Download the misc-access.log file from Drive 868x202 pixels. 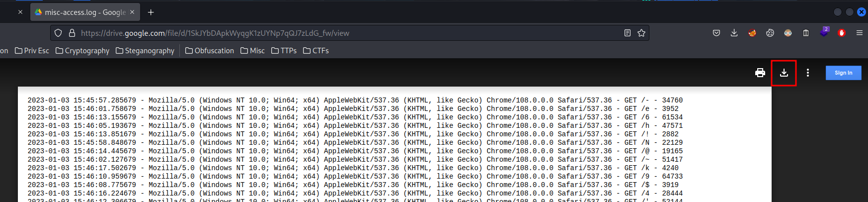click(x=784, y=73)
